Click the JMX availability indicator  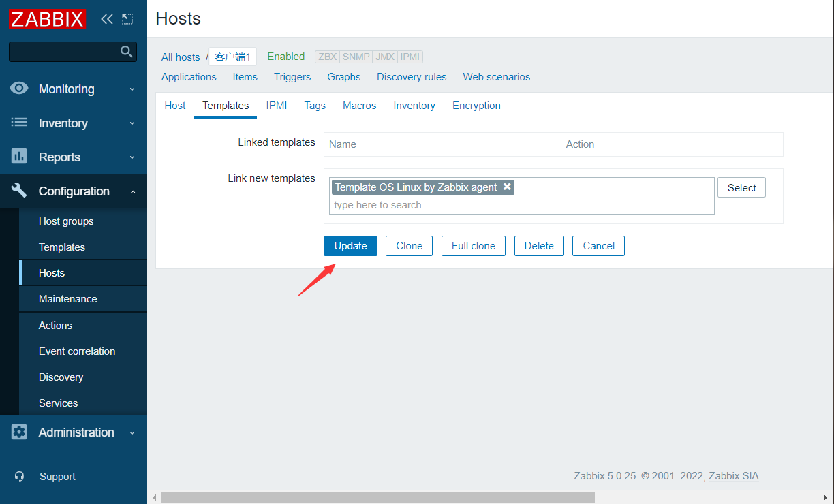tap(385, 57)
